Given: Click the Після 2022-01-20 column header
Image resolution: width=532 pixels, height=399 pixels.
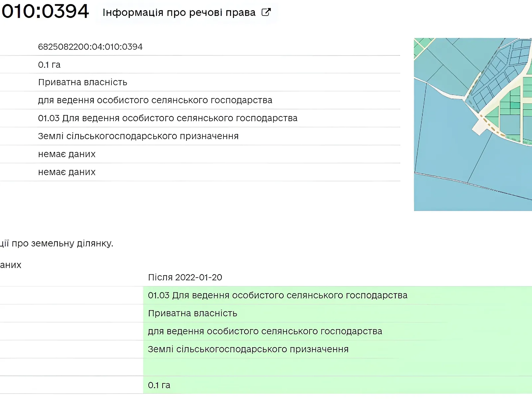Looking at the screenshot, I should [185, 277].
